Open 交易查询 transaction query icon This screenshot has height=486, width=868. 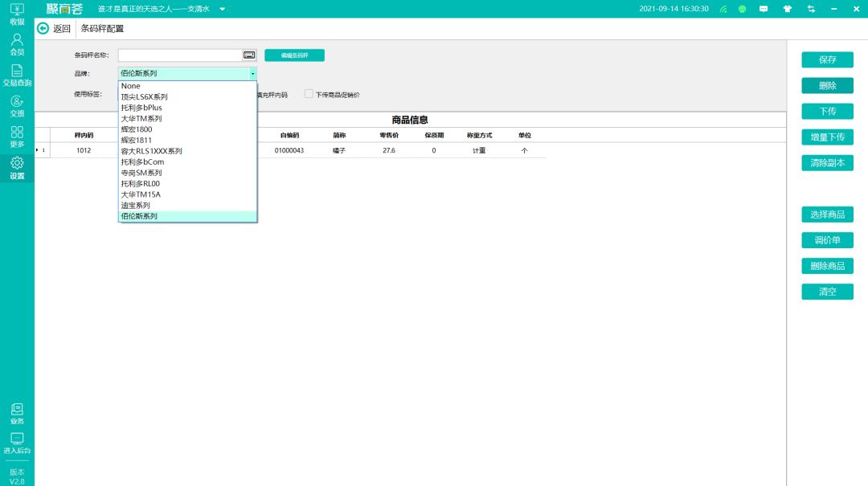click(17, 76)
